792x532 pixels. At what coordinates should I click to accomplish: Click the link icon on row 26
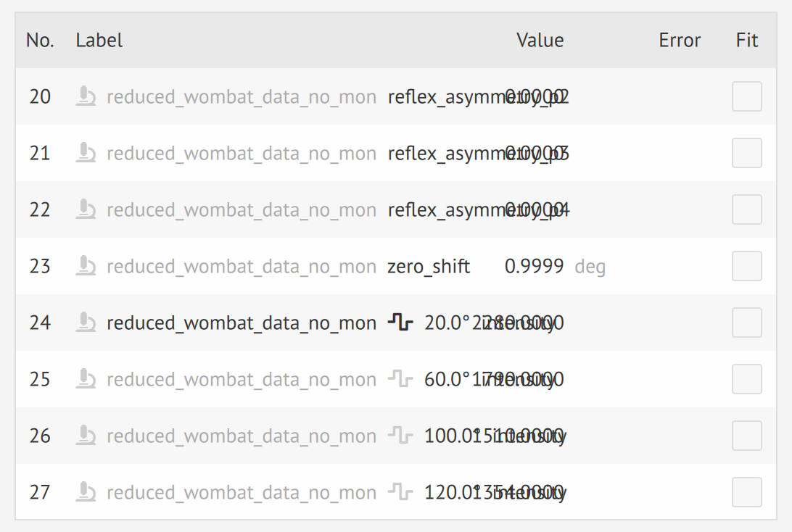[85, 436]
